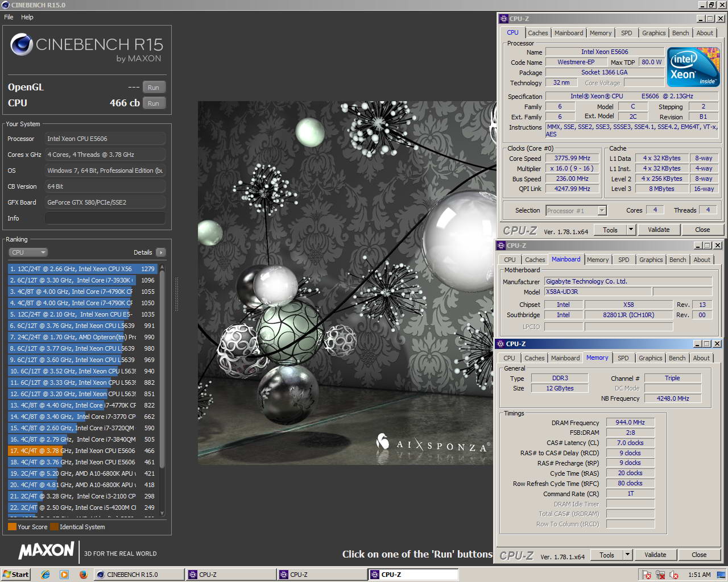This screenshot has width=728, height=582.
Task: Open Memory tab in Mainboard CPU-Z window
Action: (x=598, y=260)
